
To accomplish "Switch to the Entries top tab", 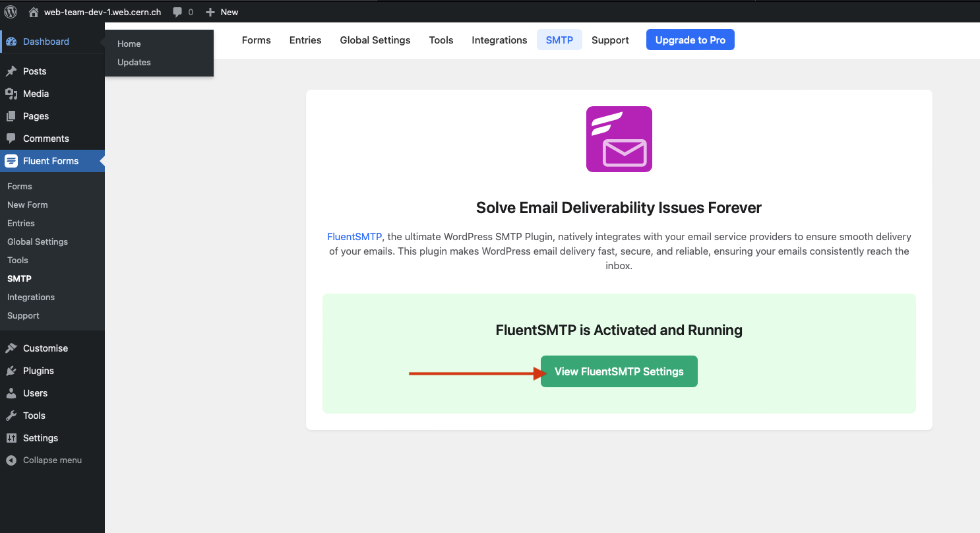I will 305,40.
